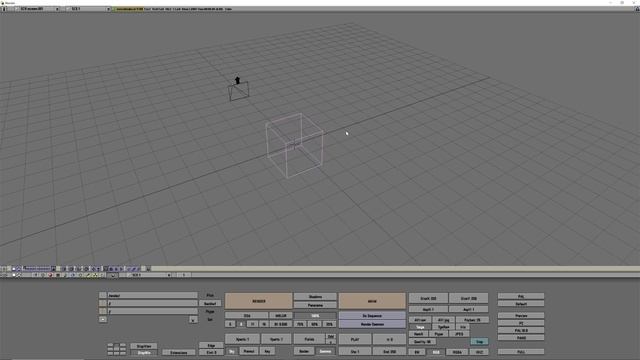The height and width of the screenshot is (360, 640).
Task: Select HamX image format
Action: 418,334
